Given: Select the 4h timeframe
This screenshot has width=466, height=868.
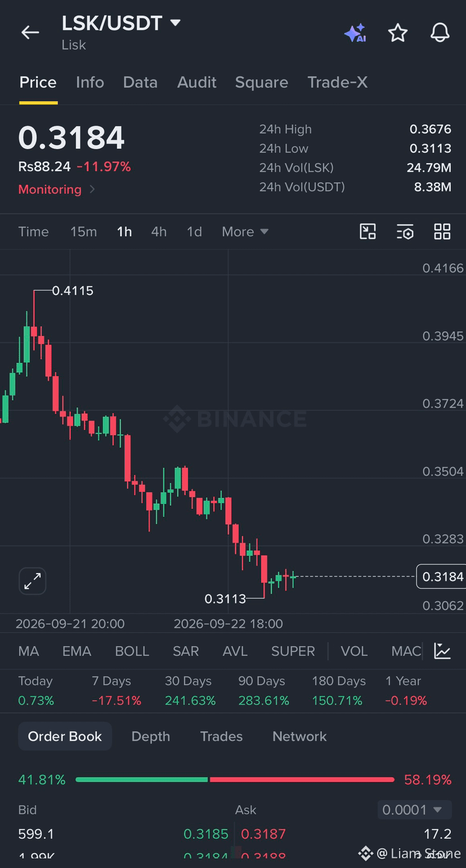Looking at the screenshot, I should click(x=159, y=231).
